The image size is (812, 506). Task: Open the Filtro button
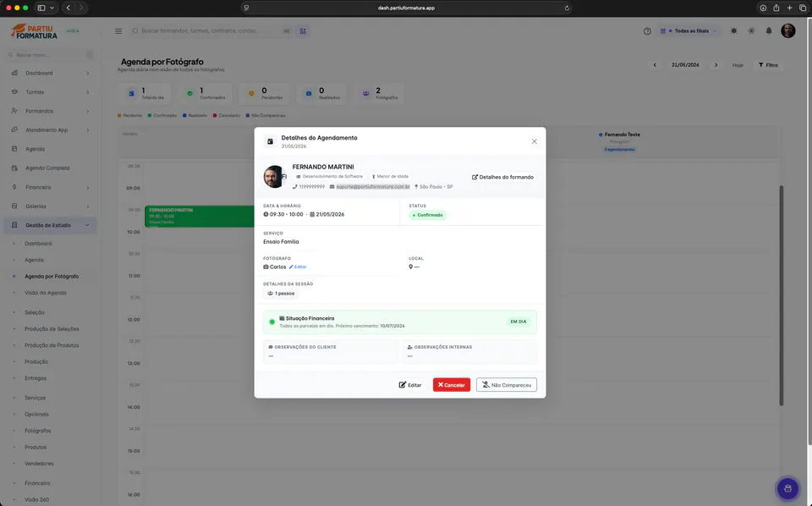[769, 65]
